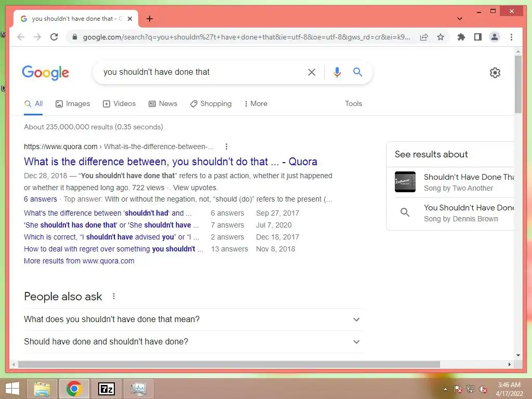Open 'How to deal with regret' link

pyautogui.click(x=113, y=249)
